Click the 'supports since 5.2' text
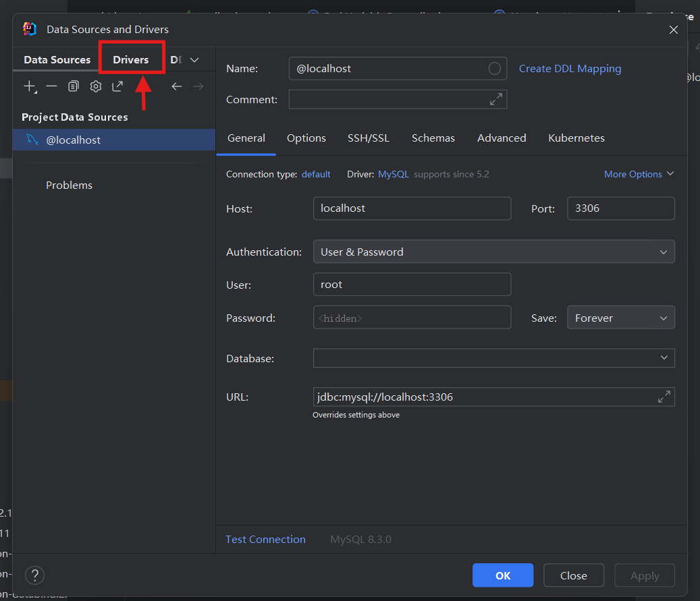The width and height of the screenshot is (700, 601). click(452, 174)
